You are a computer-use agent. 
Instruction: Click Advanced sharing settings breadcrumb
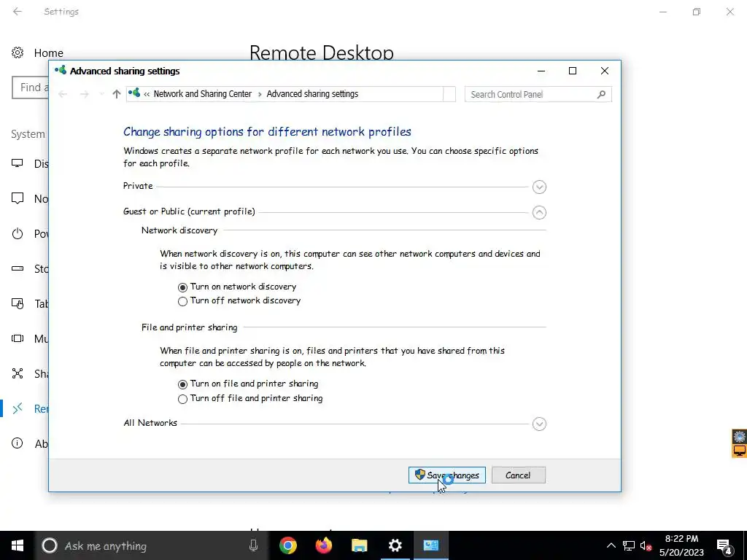pyautogui.click(x=312, y=94)
